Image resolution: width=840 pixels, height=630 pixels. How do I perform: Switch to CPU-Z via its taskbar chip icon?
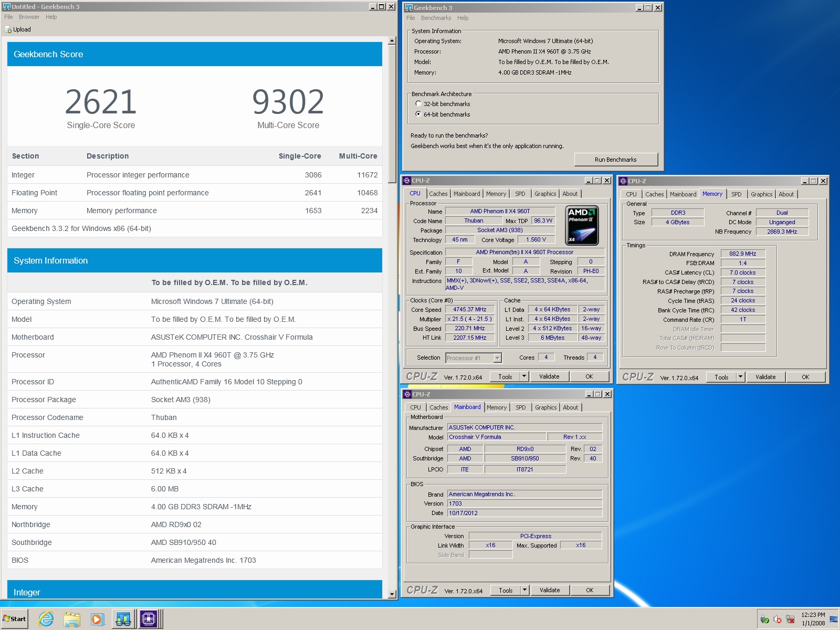pos(149,619)
